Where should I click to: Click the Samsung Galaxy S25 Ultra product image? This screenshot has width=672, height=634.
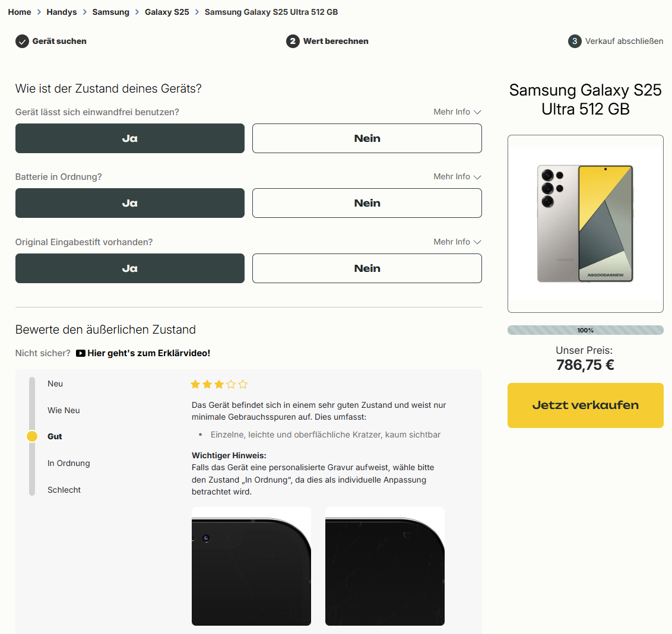[x=585, y=224]
